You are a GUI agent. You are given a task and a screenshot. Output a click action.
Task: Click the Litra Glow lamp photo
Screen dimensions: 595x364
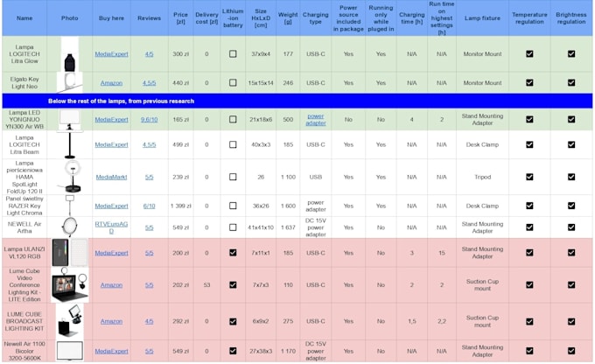click(x=70, y=54)
